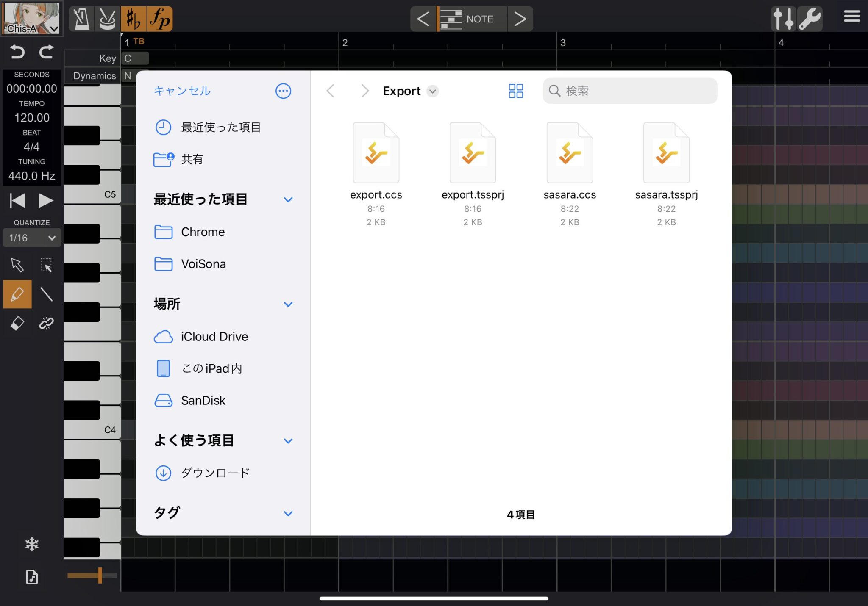Image resolution: width=868 pixels, height=606 pixels.
Task: Select the eraser tool
Action: tap(17, 324)
